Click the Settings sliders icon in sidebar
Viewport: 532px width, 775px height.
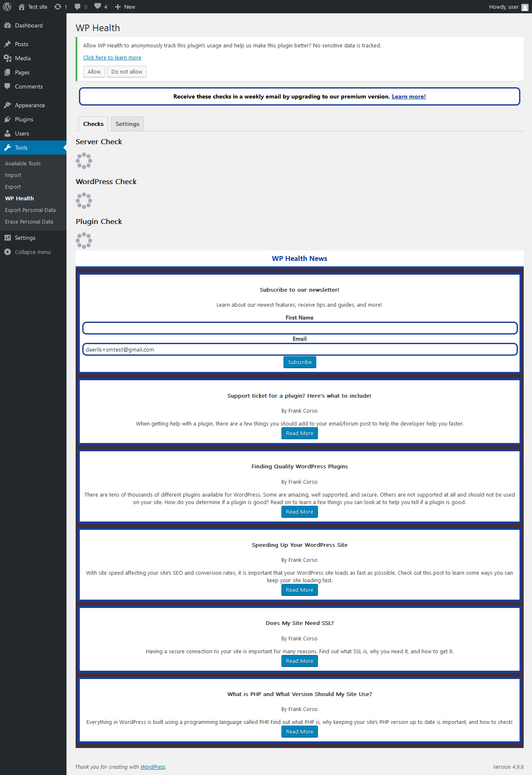pos(7,238)
